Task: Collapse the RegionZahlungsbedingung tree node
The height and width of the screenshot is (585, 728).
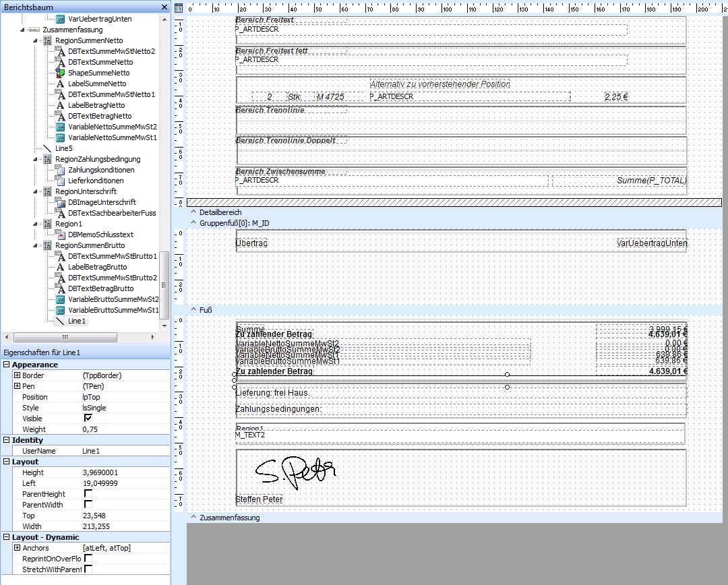Action: (35, 159)
